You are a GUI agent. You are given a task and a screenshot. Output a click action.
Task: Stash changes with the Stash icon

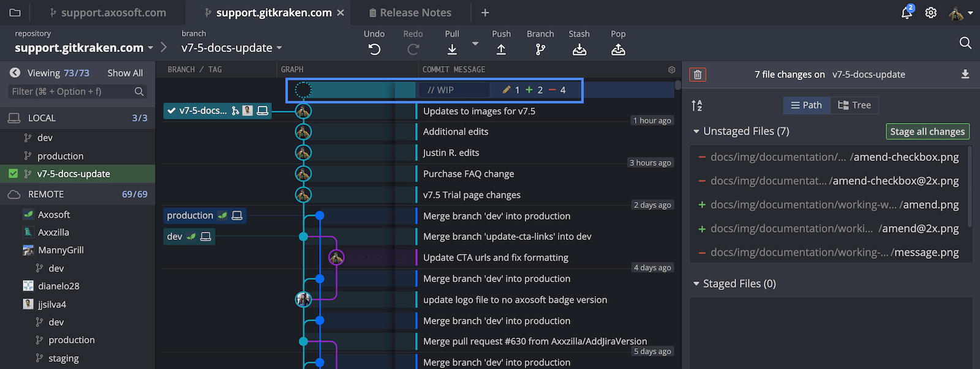pos(579,50)
